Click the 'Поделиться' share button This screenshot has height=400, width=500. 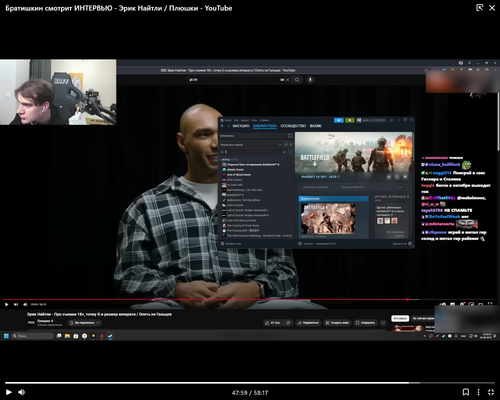pyautogui.click(x=308, y=323)
